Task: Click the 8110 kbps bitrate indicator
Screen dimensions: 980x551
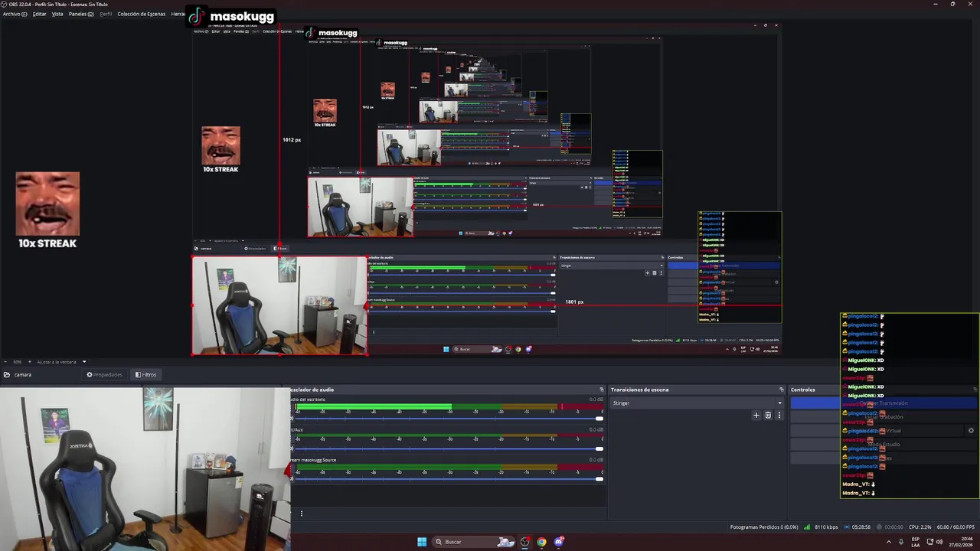Action: click(826, 527)
